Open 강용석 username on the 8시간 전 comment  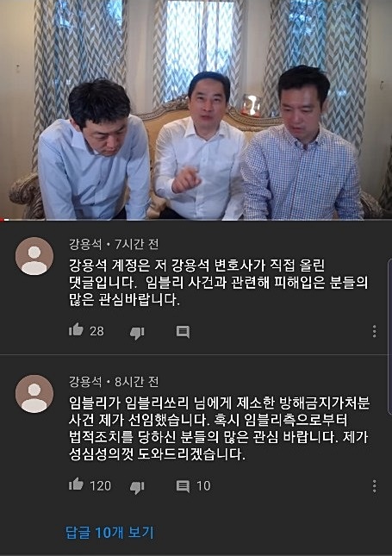[x=85, y=382]
